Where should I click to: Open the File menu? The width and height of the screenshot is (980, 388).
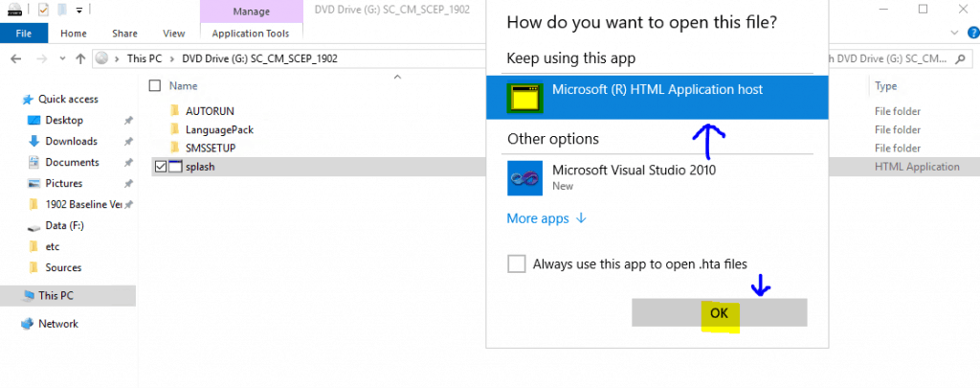coord(24,34)
